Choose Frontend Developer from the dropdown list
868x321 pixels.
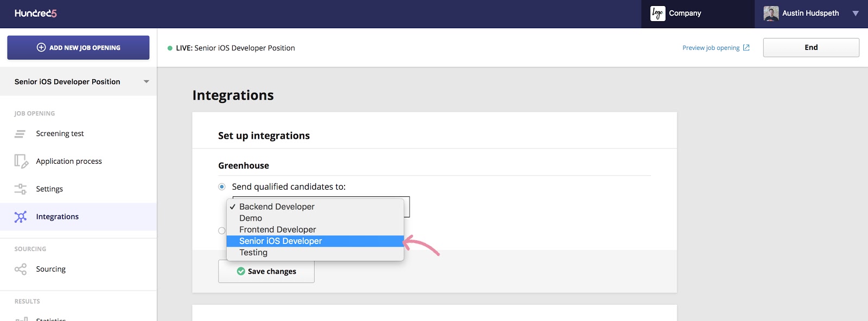click(x=315, y=229)
